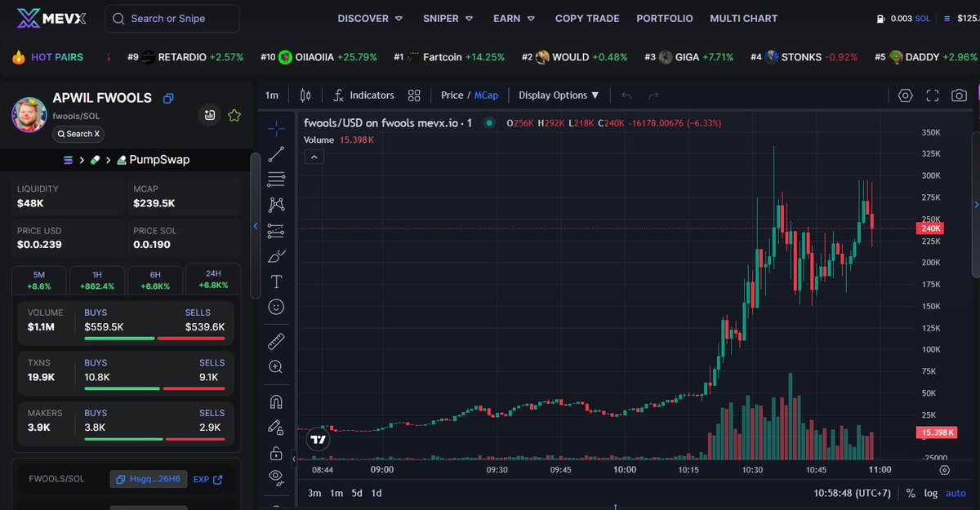Set chart range to 1d
This screenshot has width=980, height=510.
pos(376,493)
